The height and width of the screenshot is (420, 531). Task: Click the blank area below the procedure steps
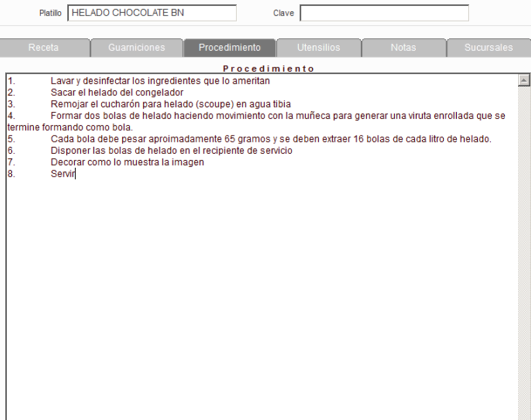(x=262, y=297)
